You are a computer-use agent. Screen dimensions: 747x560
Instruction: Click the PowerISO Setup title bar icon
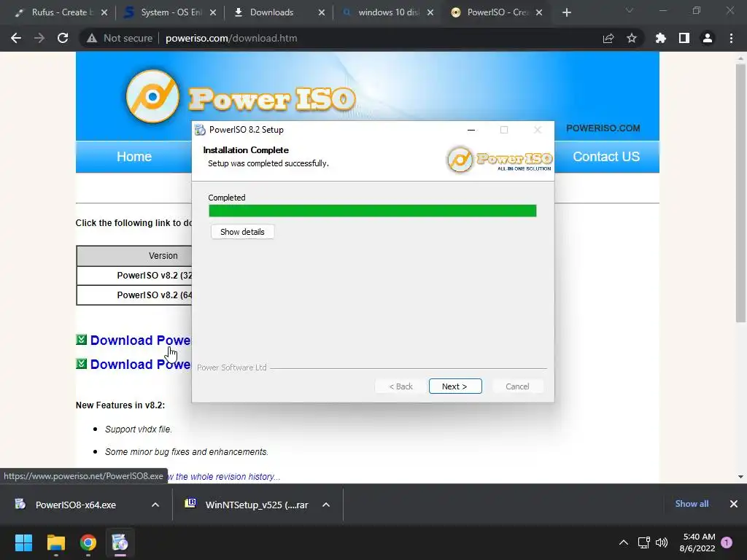200,130
